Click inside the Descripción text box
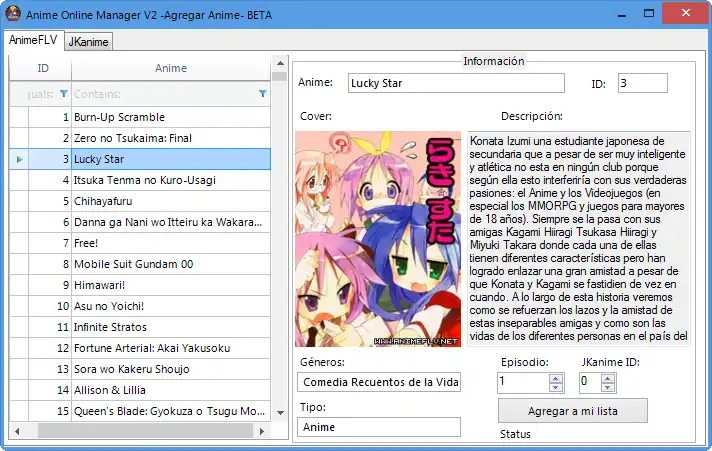 point(579,239)
